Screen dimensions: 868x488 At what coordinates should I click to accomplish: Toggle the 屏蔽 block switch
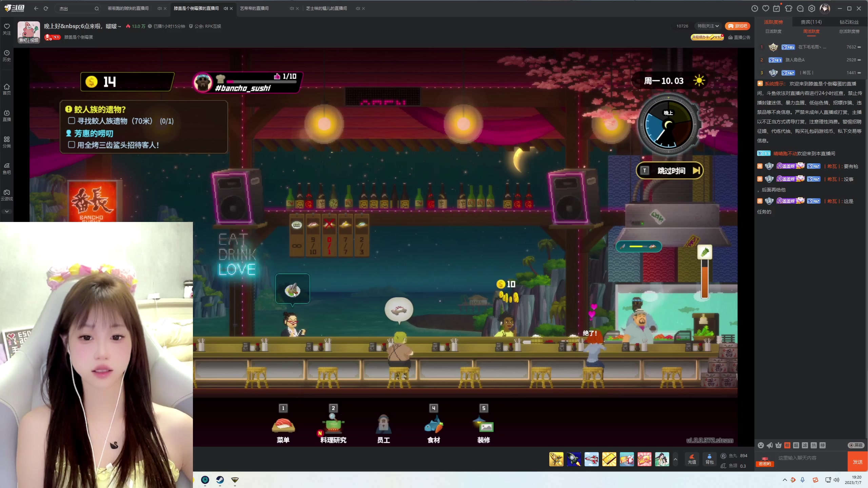click(x=856, y=445)
